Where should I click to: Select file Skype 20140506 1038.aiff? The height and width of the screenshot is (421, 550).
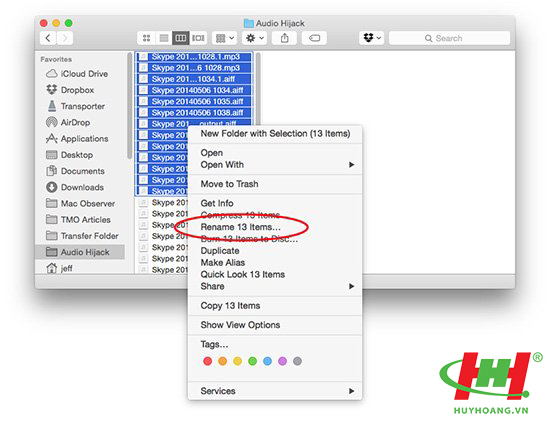point(194,113)
